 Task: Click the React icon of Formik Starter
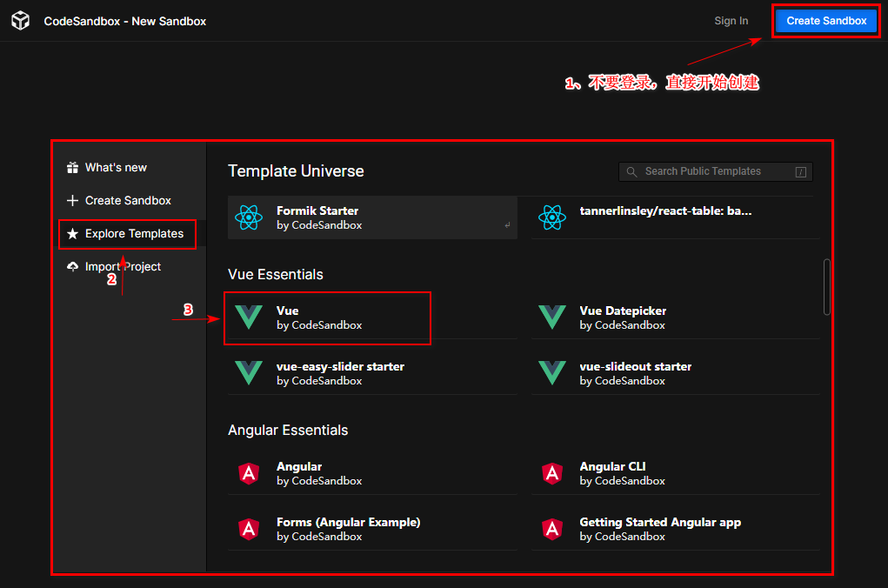coord(249,217)
